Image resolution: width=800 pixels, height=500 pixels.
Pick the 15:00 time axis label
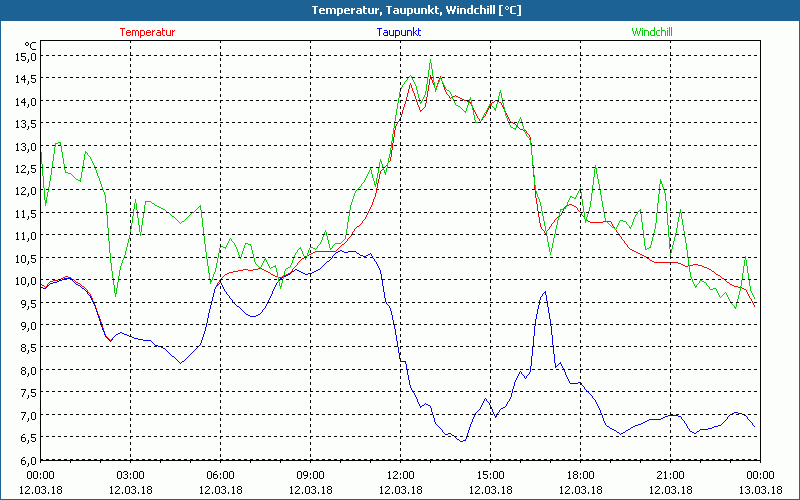[x=490, y=475]
